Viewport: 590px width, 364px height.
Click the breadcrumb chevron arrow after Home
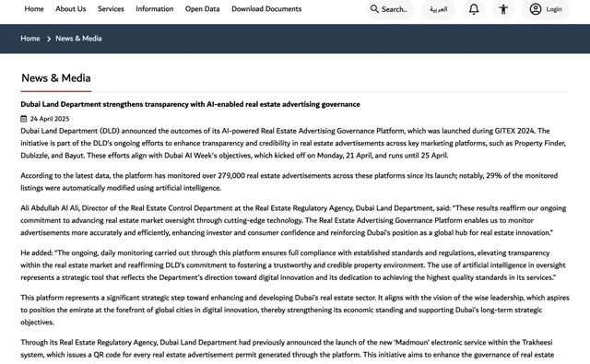coord(49,39)
